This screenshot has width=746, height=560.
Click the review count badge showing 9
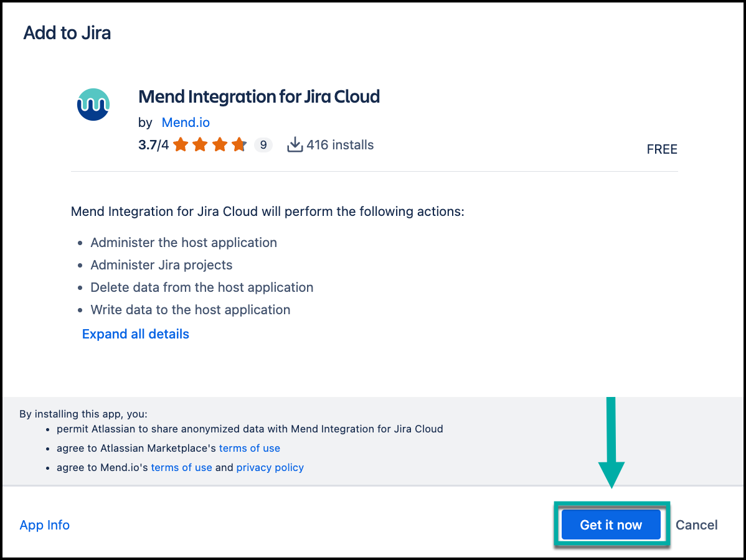[263, 145]
